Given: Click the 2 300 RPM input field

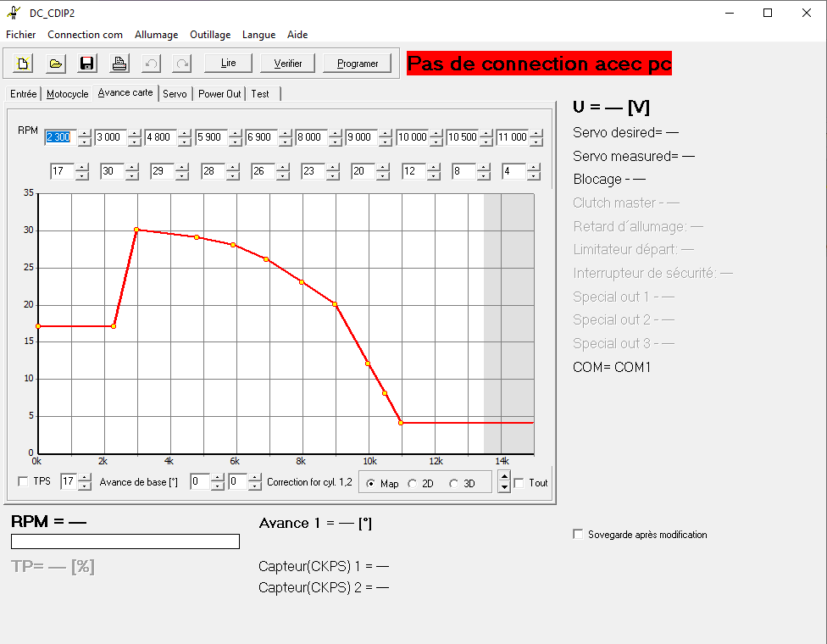Looking at the screenshot, I should [x=60, y=137].
